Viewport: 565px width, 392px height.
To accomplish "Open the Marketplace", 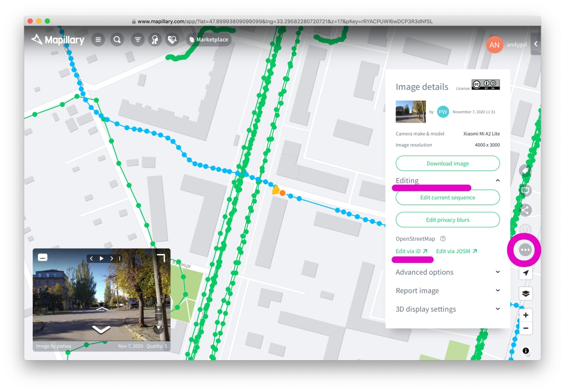I will (x=208, y=40).
